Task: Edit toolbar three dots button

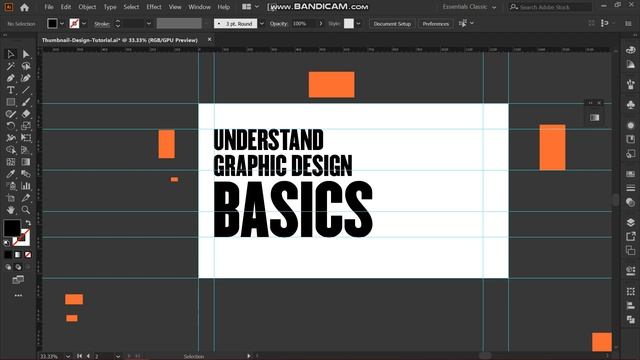Action: pos(18,296)
